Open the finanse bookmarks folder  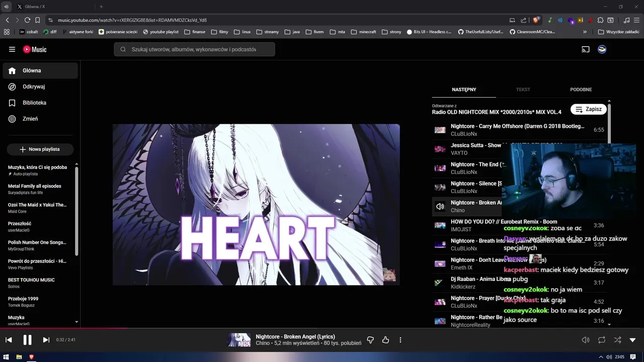(195, 32)
